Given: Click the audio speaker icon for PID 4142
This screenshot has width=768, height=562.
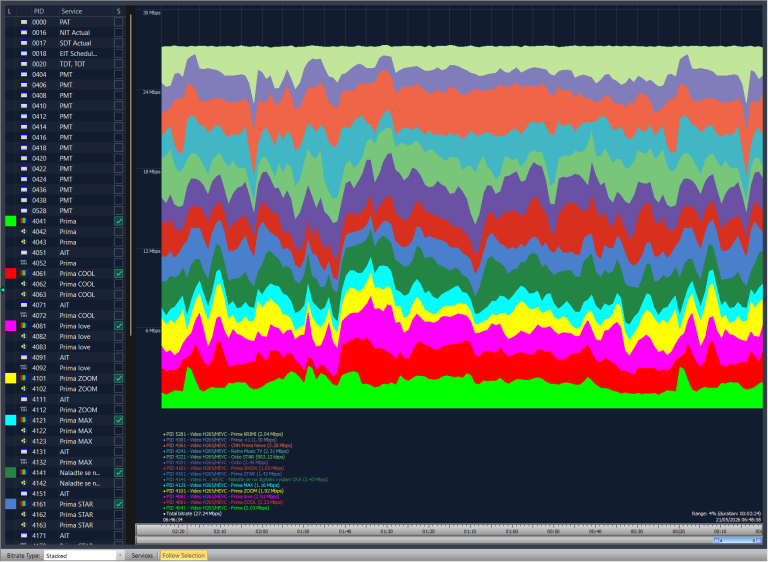Looking at the screenshot, I should (24, 483).
